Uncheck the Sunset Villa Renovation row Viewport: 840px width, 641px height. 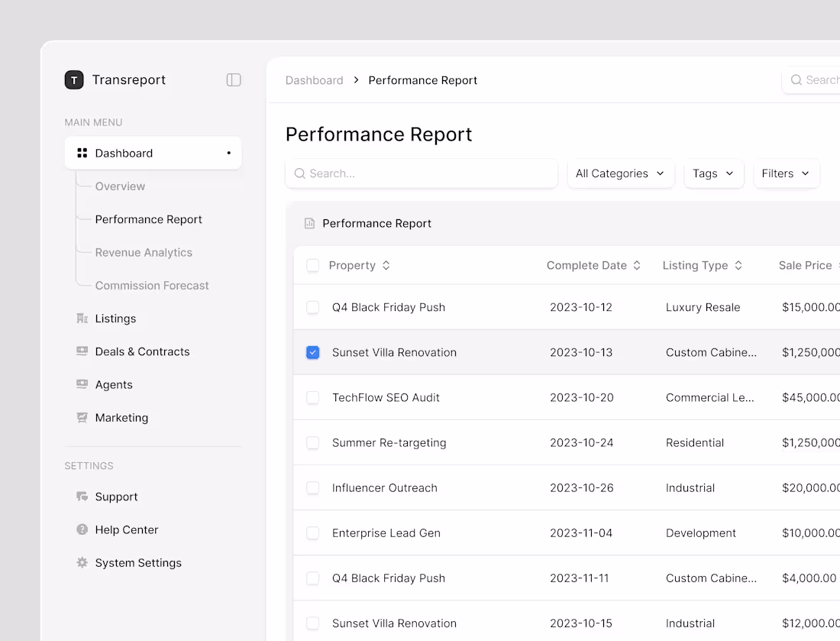pos(312,352)
